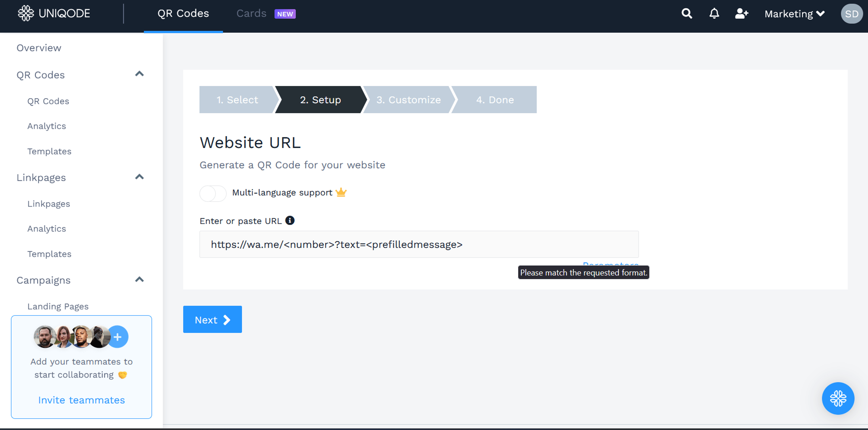The width and height of the screenshot is (868, 430).
Task: Click URL info icon
Action: (290, 220)
